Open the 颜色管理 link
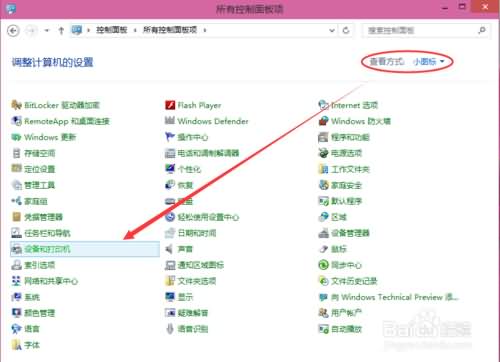The height and width of the screenshot is (362, 500). tap(40, 313)
